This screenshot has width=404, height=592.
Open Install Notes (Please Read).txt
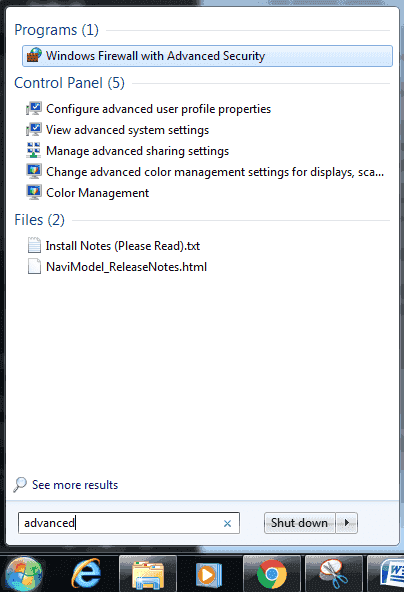[x=123, y=246]
